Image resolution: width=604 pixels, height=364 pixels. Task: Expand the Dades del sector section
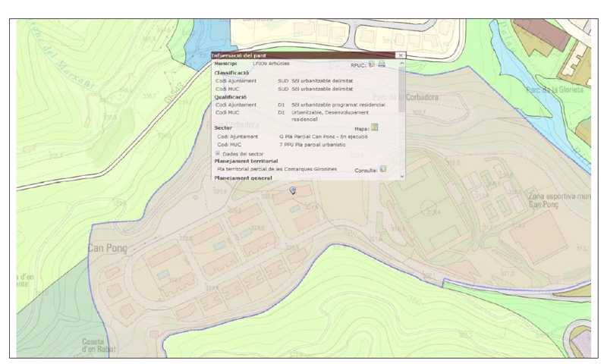tap(218, 153)
